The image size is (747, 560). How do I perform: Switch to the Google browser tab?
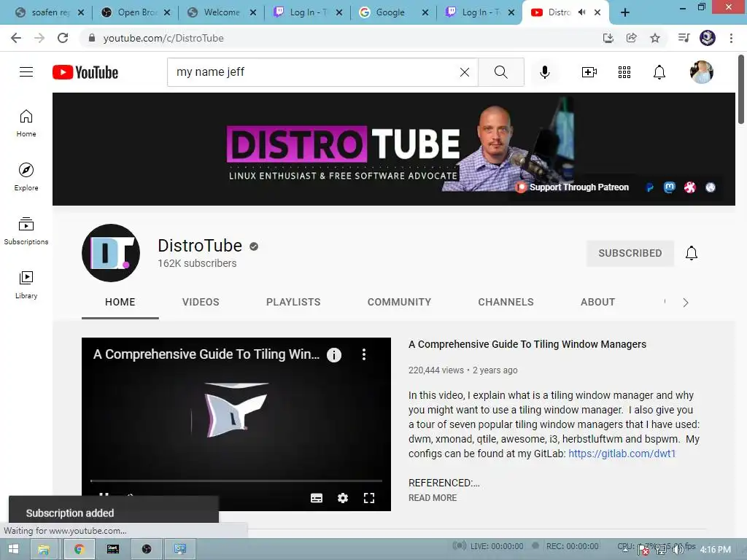393,12
